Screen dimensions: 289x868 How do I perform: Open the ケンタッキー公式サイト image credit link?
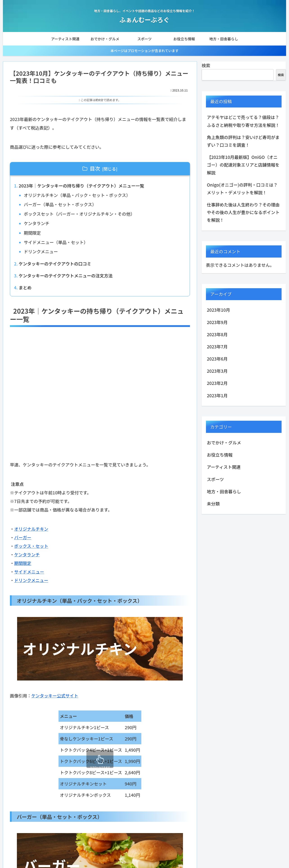[54, 696]
